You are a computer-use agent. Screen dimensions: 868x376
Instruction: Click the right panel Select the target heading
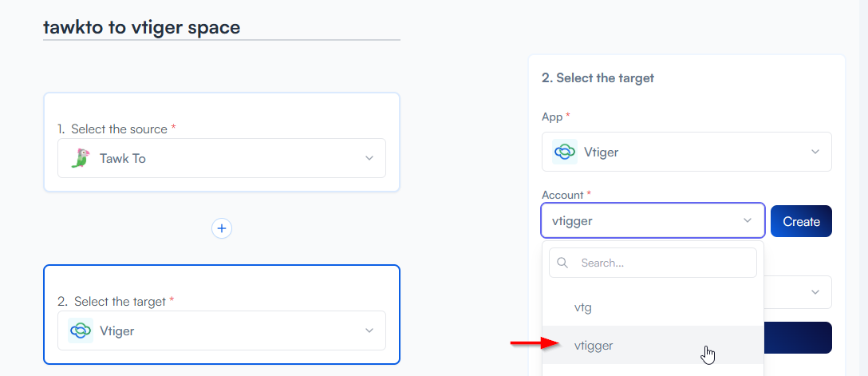(x=598, y=77)
